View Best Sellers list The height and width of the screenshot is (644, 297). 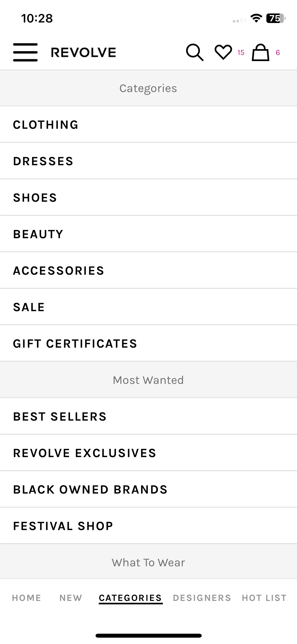coord(148,416)
